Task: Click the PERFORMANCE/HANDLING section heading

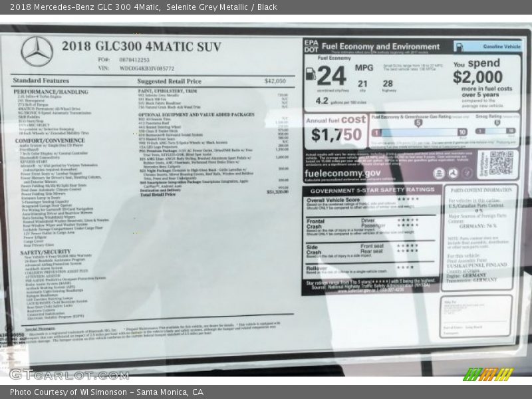Action: tap(51, 92)
